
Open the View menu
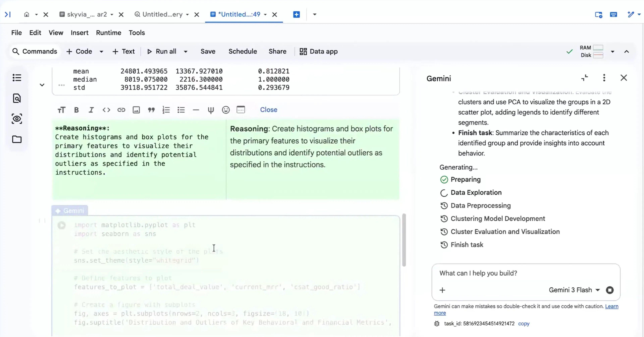[56, 33]
